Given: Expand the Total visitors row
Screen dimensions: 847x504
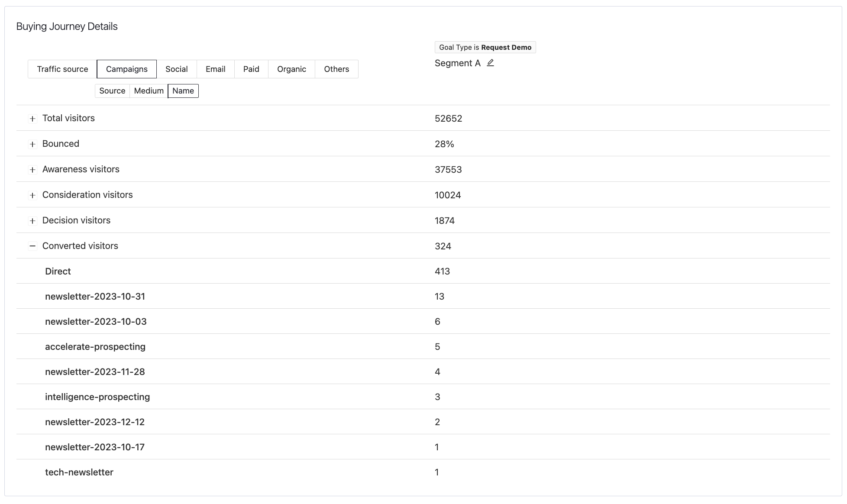Looking at the screenshot, I should click(32, 119).
